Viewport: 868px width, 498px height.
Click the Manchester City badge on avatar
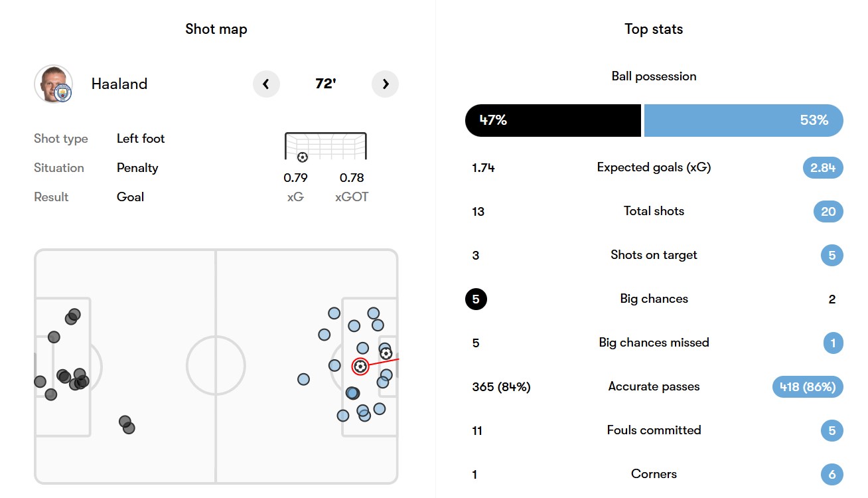point(64,95)
